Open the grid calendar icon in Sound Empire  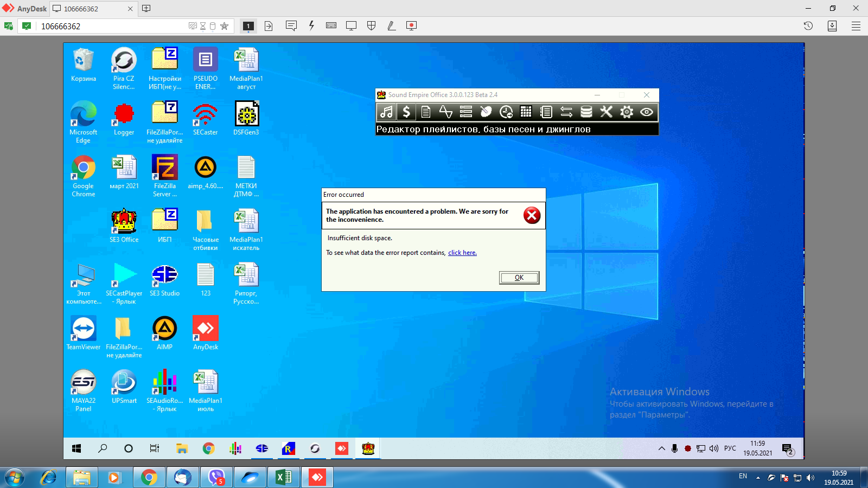tap(526, 112)
